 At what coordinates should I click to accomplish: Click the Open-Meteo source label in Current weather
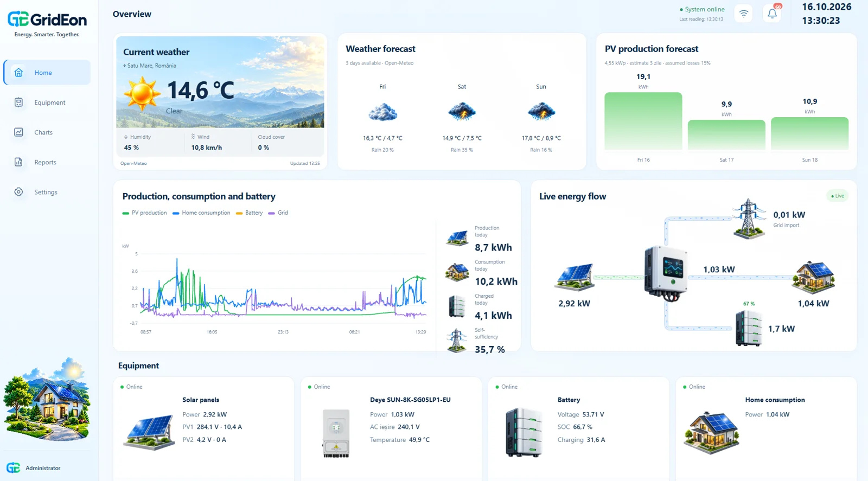click(x=133, y=163)
